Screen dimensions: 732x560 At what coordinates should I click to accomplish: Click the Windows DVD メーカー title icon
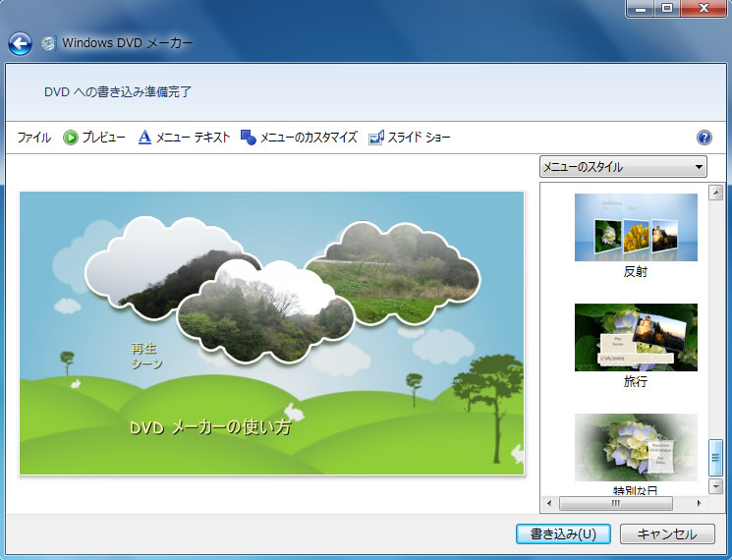tap(49, 43)
